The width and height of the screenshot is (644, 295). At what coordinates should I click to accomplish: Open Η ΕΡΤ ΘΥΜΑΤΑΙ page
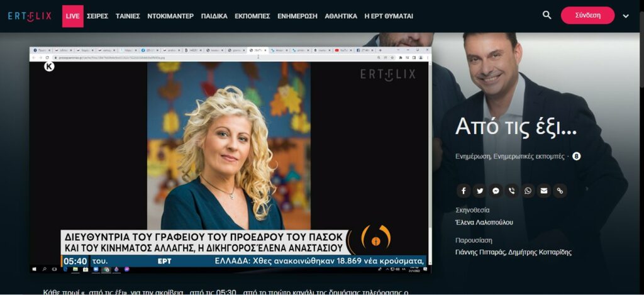pyautogui.click(x=389, y=16)
